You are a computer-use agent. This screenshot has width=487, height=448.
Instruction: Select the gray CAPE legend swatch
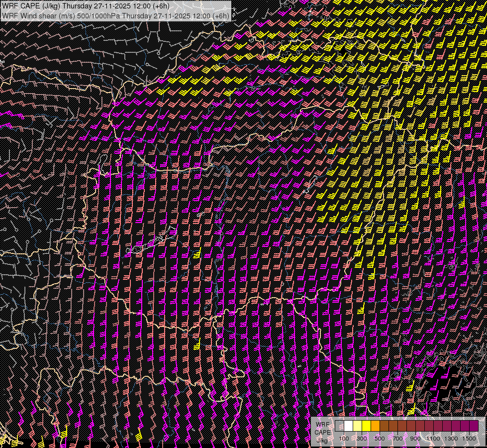tap(339, 426)
